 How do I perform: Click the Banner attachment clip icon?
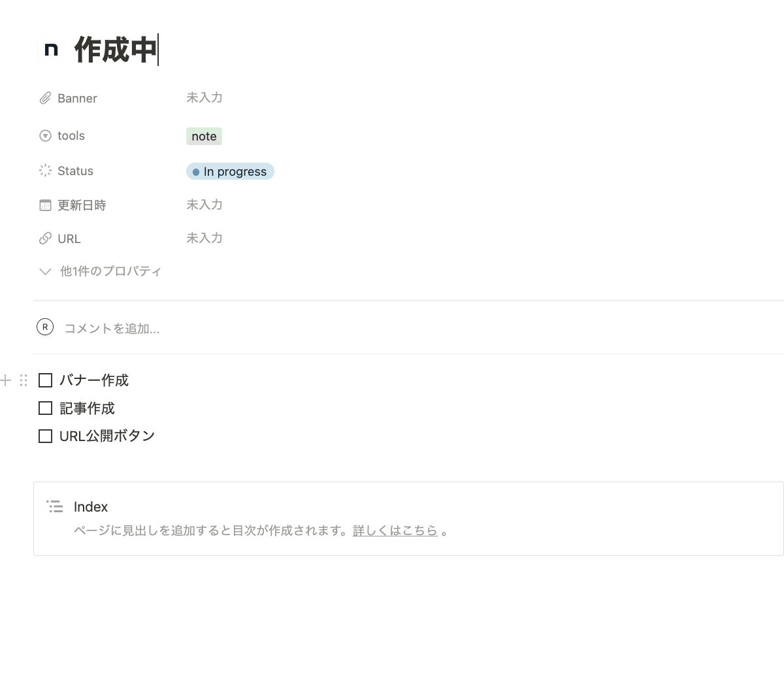(x=45, y=98)
